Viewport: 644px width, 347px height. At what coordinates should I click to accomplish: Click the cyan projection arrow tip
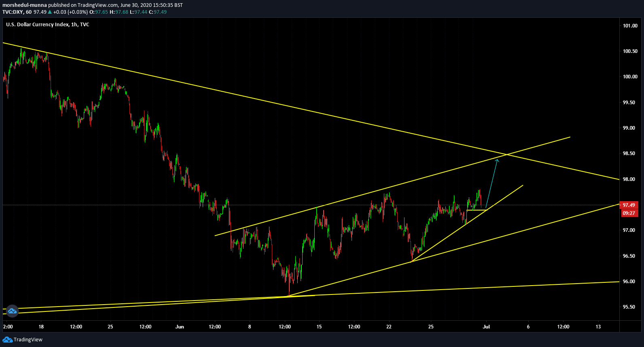497,160
